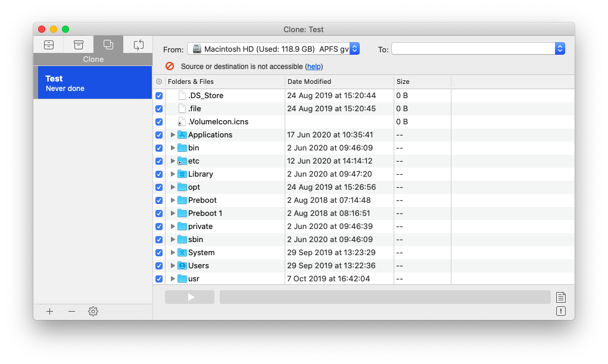This screenshot has height=364, width=608.
Task: Uncheck the Users checkbox
Action: click(159, 266)
